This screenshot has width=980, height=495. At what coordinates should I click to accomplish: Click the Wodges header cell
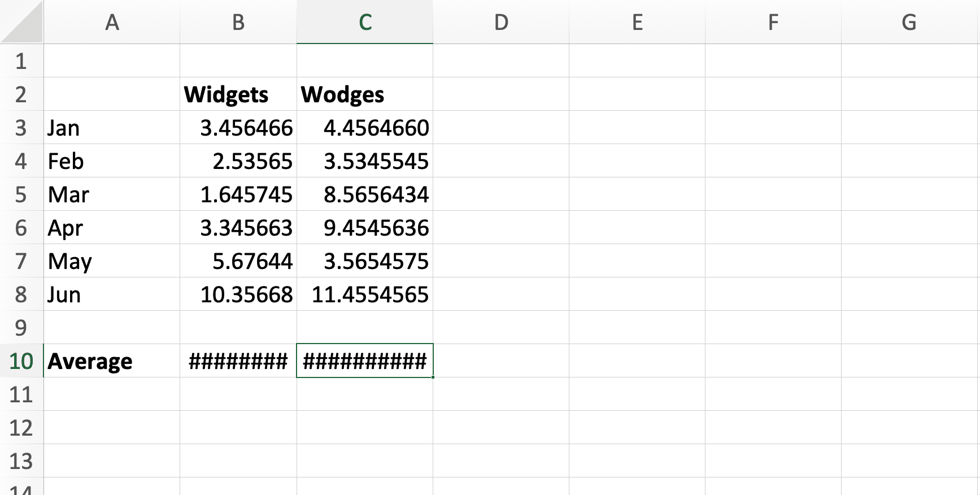tap(365, 94)
